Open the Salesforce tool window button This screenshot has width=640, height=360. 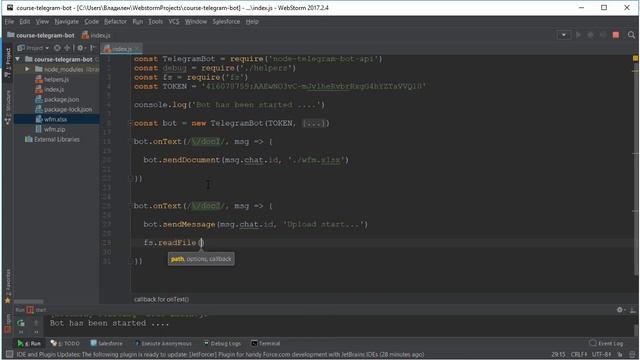click(x=107, y=344)
